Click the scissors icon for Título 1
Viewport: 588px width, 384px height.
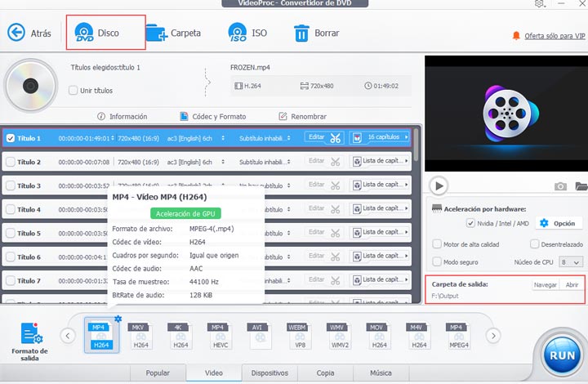(x=336, y=138)
